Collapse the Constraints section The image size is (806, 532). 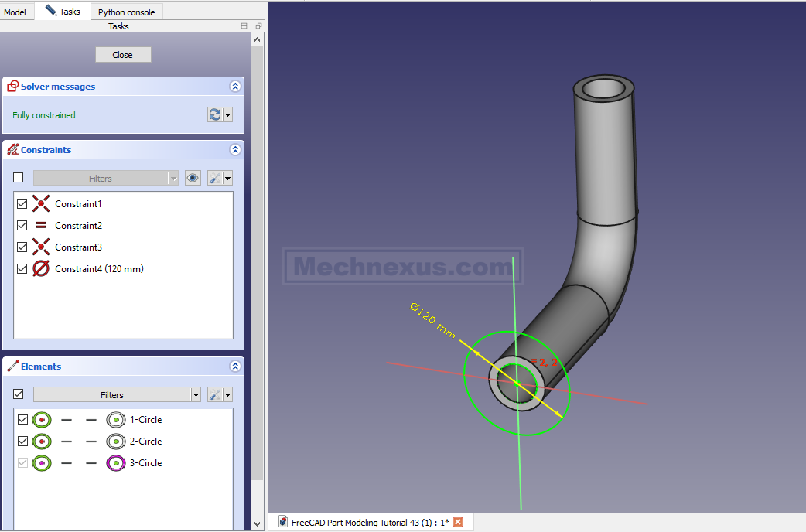[x=235, y=149]
